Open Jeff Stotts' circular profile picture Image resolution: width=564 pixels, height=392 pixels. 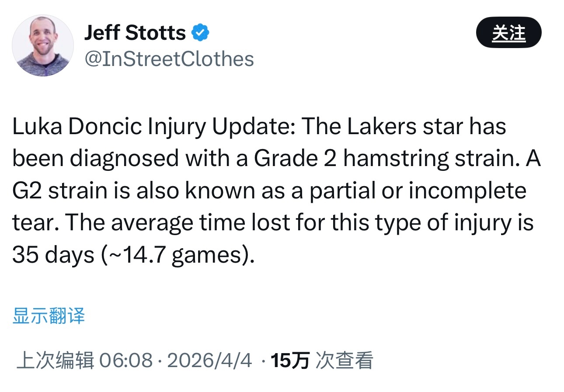pyautogui.click(x=42, y=46)
